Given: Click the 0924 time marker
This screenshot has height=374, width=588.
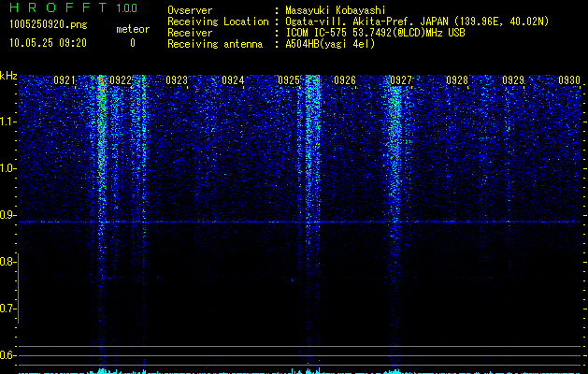Looking at the screenshot, I should pyautogui.click(x=233, y=80).
